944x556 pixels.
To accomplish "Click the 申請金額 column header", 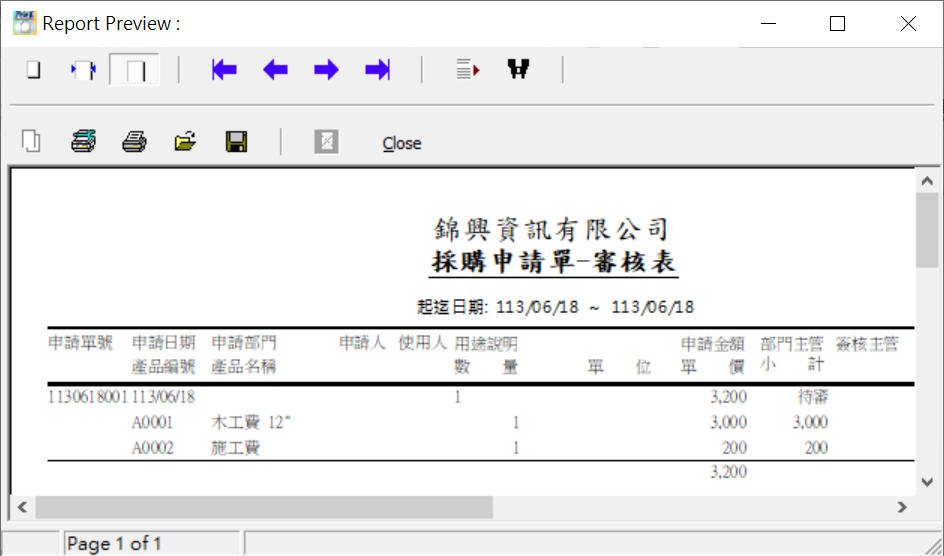I will point(713,344).
